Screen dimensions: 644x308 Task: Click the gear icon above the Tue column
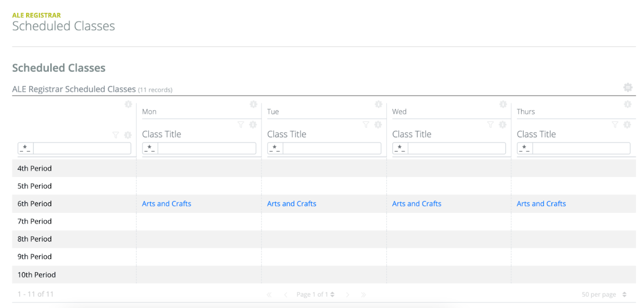pyautogui.click(x=378, y=104)
